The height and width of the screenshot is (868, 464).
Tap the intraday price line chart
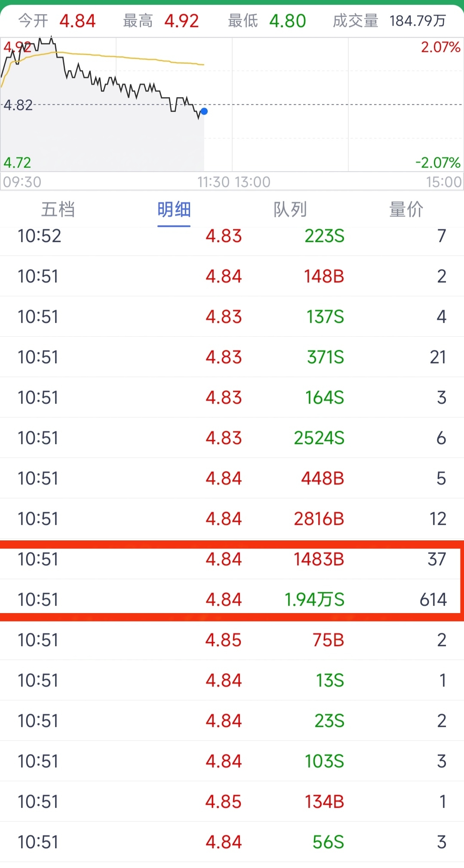[x=232, y=104]
